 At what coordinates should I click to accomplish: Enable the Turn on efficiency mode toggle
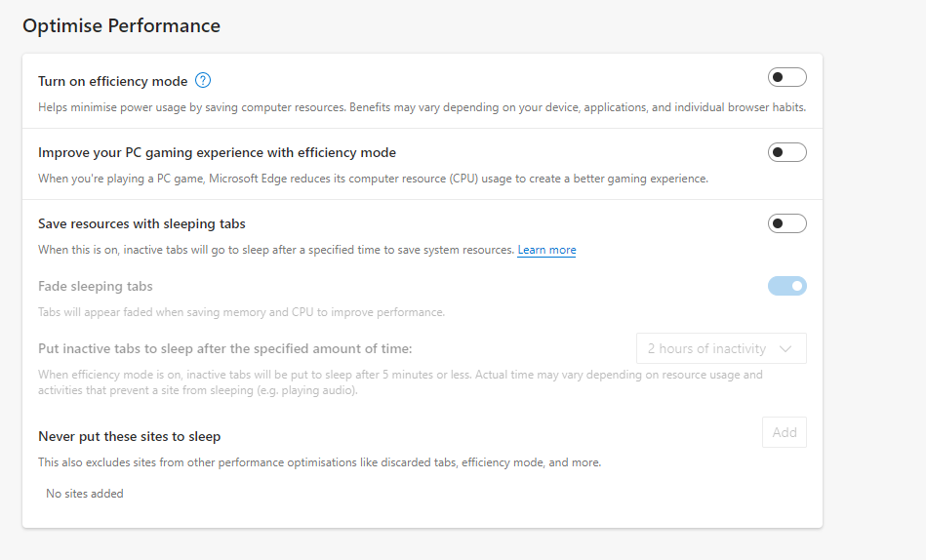click(786, 77)
